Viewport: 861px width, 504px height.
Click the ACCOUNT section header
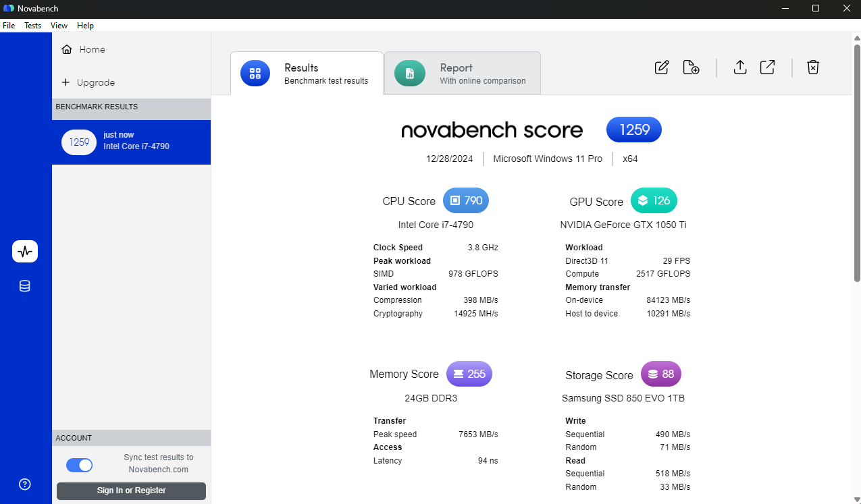tap(131, 438)
